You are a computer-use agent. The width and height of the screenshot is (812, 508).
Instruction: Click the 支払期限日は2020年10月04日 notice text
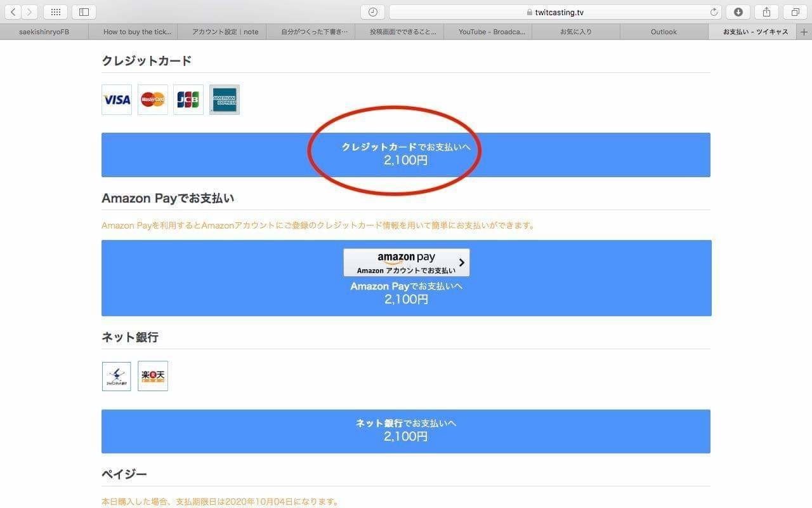click(x=220, y=502)
